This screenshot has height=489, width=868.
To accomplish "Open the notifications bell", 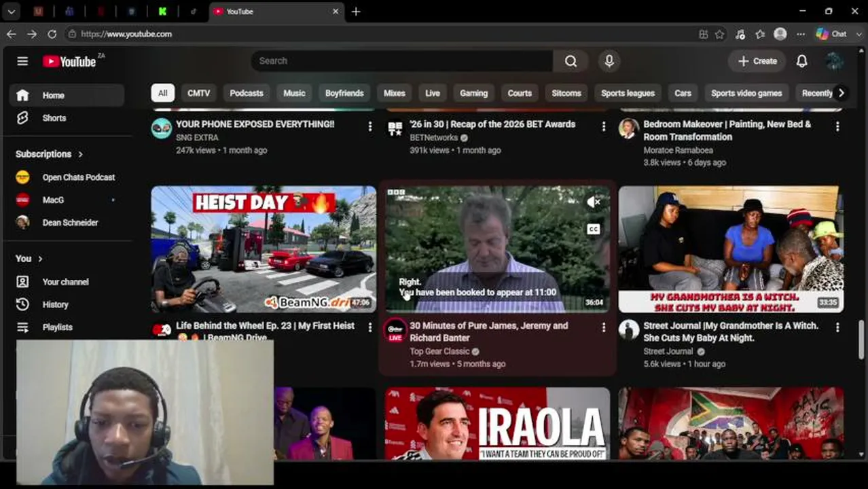I will 802,61.
